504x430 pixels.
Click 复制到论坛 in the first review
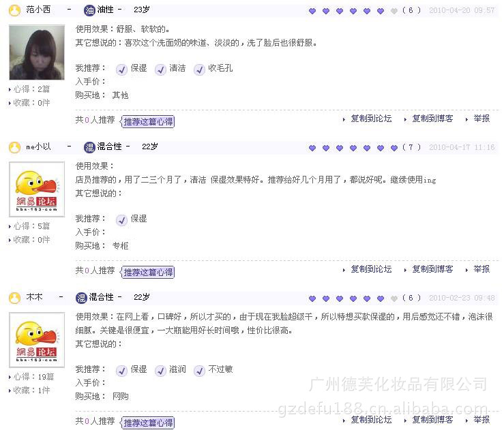click(x=371, y=119)
